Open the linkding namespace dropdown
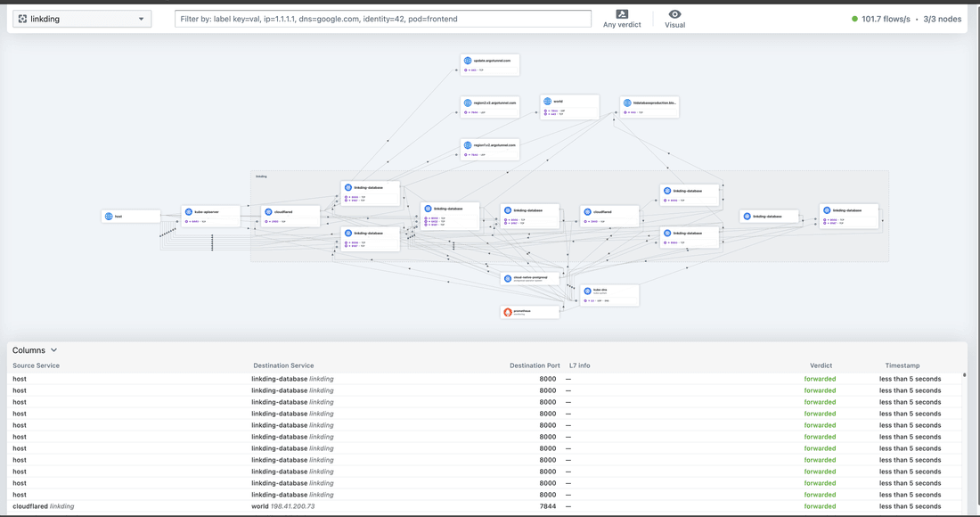This screenshot has width=980, height=517. [x=83, y=19]
